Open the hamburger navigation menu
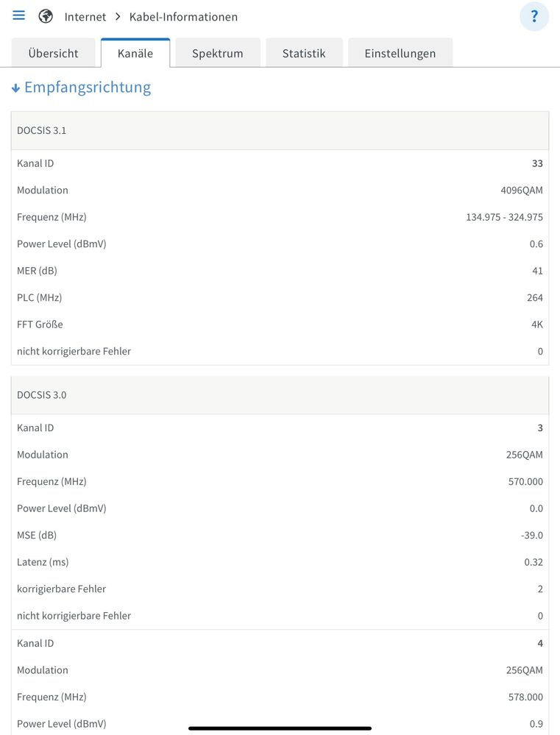 click(18, 16)
